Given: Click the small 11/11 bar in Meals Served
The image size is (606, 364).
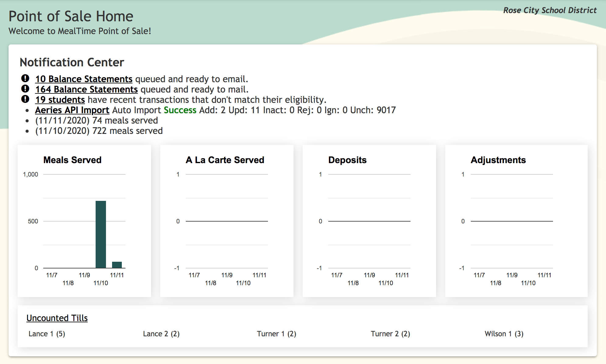Looking at the screenshot, I should point(117,265).
